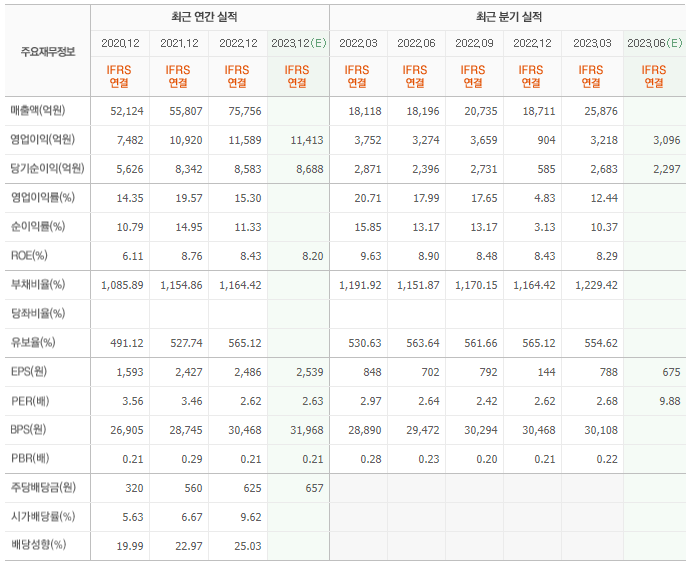Click the 당기순이익(억원) row label
Viewport: 690px width, 563px height.
click(x=47, y=169)
